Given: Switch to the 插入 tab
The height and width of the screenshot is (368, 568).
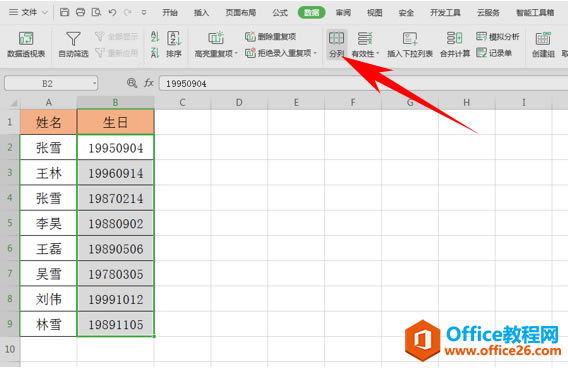Looking at the screenshot, I should click(x=201, y=13).
